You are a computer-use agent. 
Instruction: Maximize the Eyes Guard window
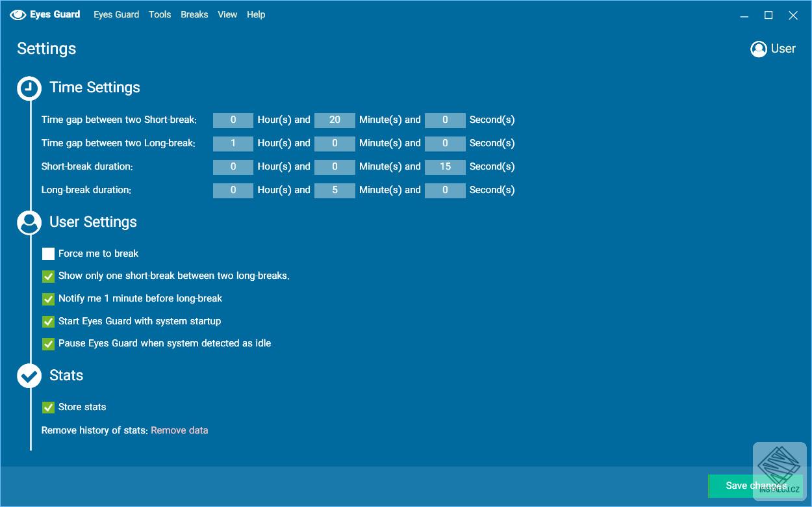pyautogui.click(x=768, y=15)
